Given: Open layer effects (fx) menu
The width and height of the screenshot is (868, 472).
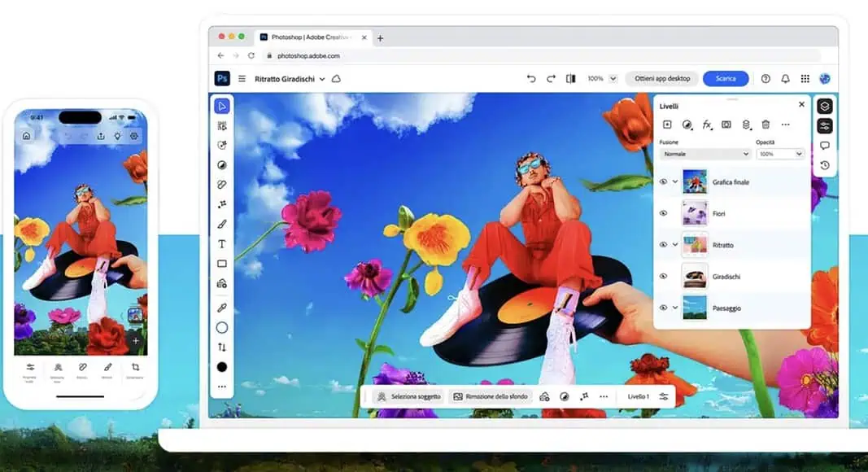Looking at the screenshot, I should [x=707, y=125].
